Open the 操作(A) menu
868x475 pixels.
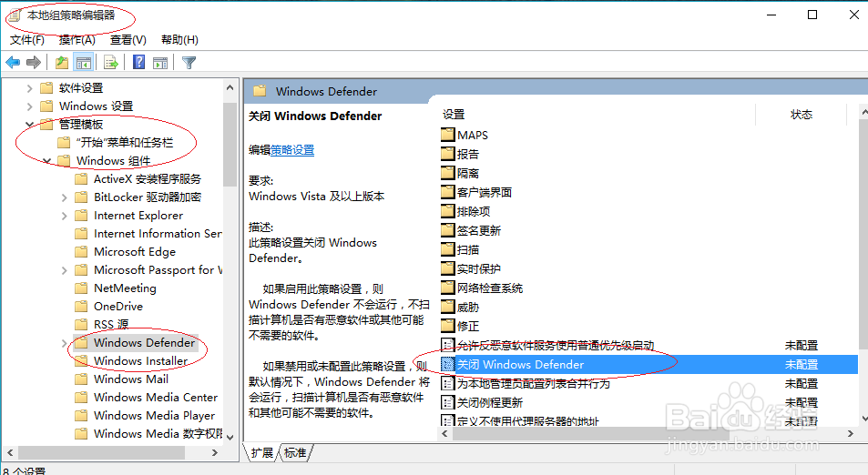click(x=77, y=40)
